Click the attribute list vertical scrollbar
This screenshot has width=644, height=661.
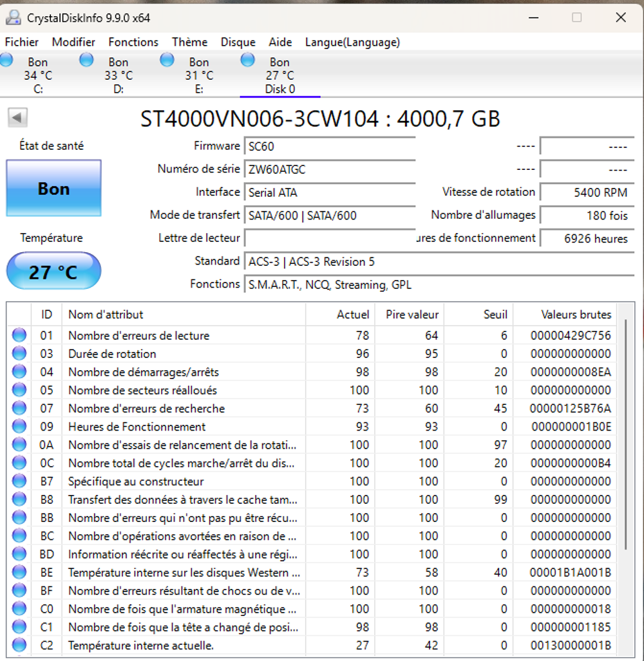click(625, 434)
